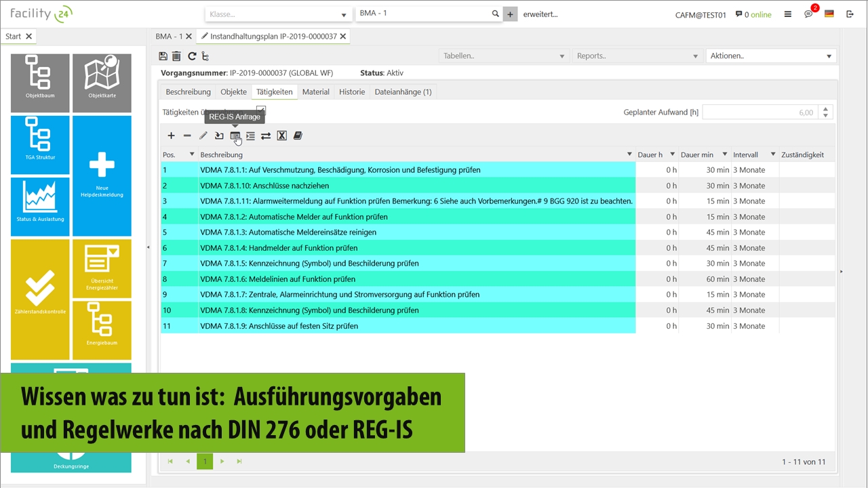Open the Dauer min column filter arrow
Viewport: 868px width, 488px height.
(x=725, y=155)
